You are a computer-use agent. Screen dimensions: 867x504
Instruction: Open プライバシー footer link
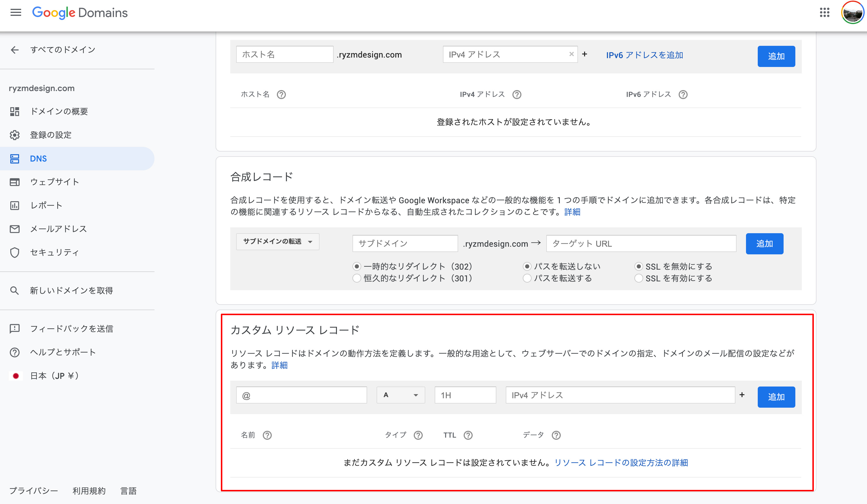33,491
